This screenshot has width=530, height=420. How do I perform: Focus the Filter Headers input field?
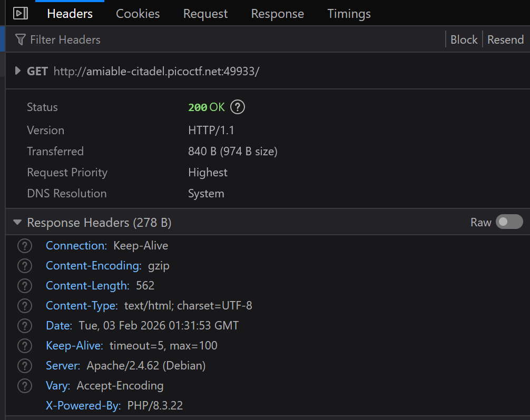point(211,39)
